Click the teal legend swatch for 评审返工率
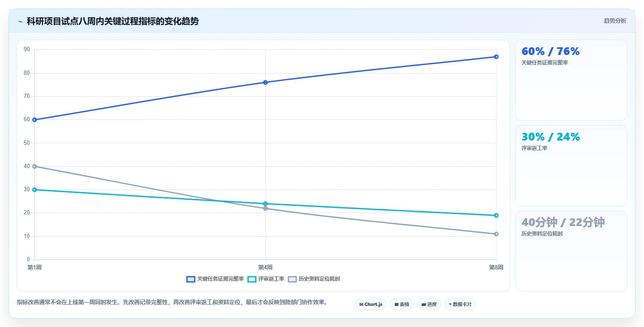The height and width of the screenshot is (327, 644). 252,279
